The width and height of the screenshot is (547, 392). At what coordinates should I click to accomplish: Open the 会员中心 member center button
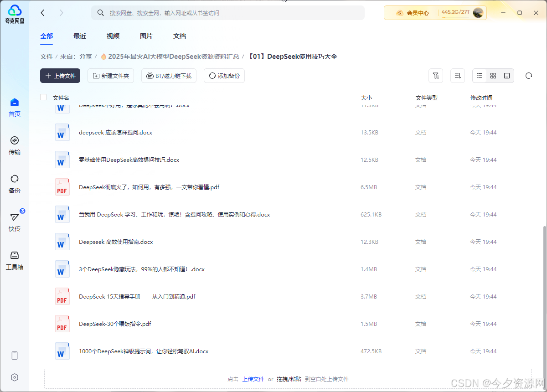tap(412, 13)
